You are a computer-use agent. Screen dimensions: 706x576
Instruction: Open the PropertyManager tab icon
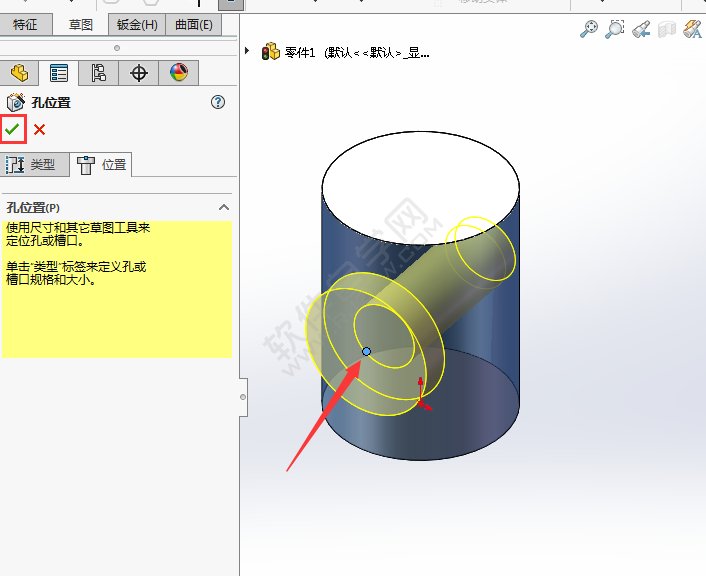coord(59,73)
